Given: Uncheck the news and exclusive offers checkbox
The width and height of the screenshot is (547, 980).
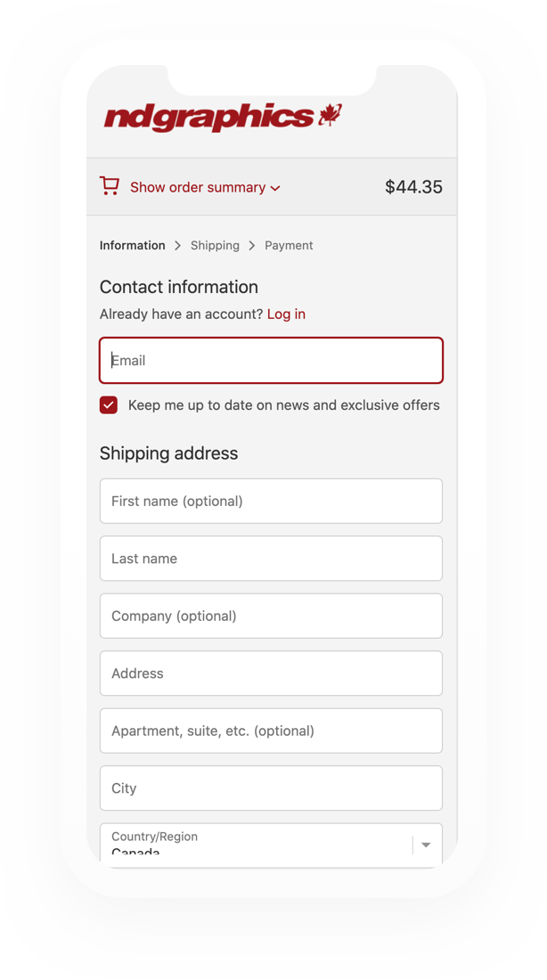Looking at the screenshot, I should (x=109, y=405).
